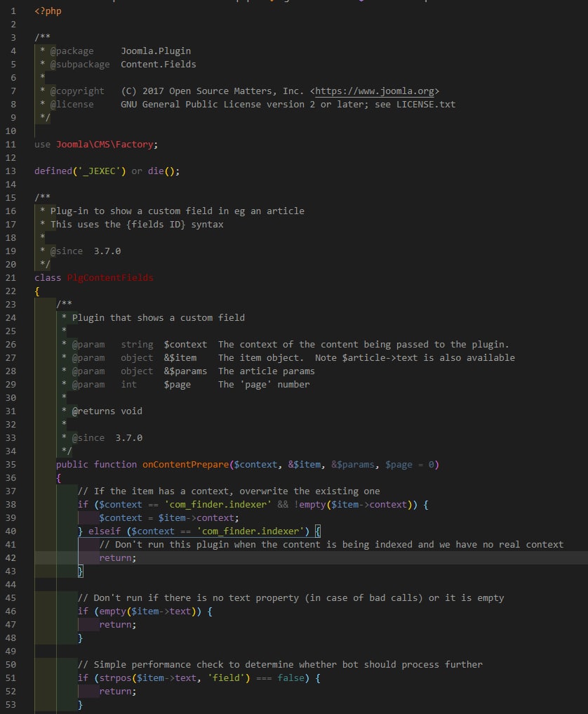This screenshot has height=714, width=588.
Task: Click the &$params parameter in function signature
Action: pos(353,465)
